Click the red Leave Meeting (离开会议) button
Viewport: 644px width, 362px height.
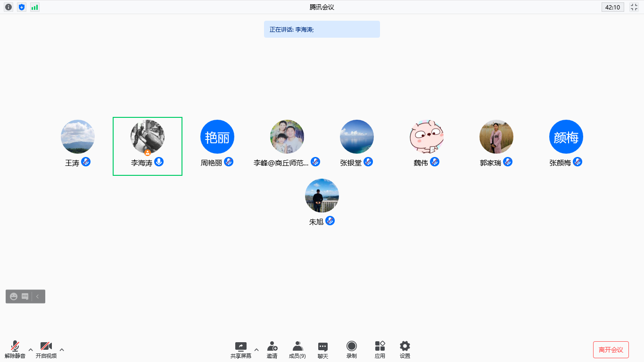pyautogui.click(x=611, y=350)
